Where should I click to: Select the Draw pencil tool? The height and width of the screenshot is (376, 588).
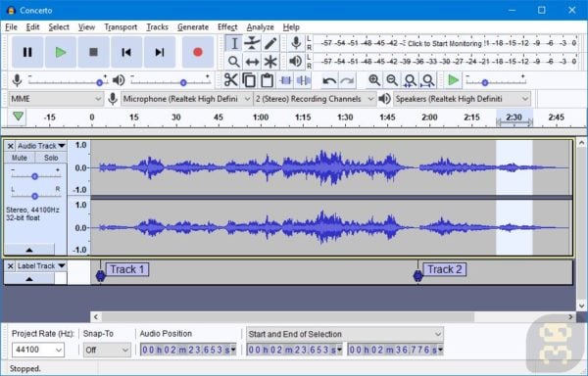[x=270, y=43]
